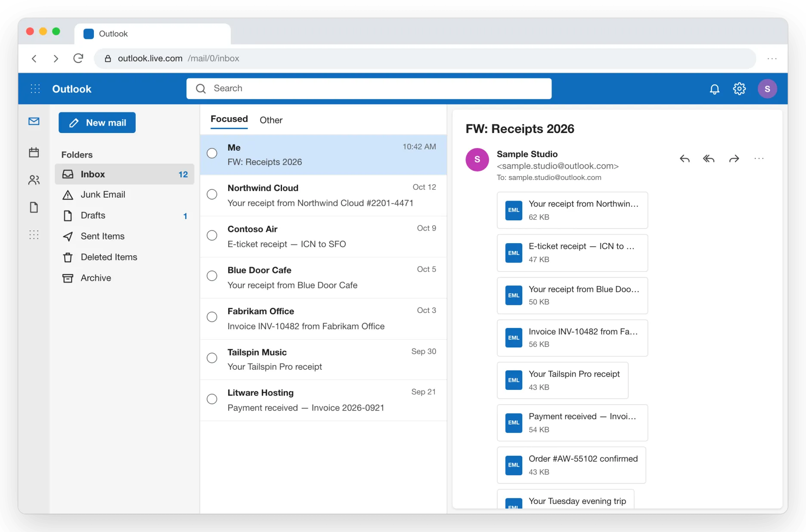The image size is (806, 532).
Task: Select the Blue Door Cafe email
Action: (323, 278)
